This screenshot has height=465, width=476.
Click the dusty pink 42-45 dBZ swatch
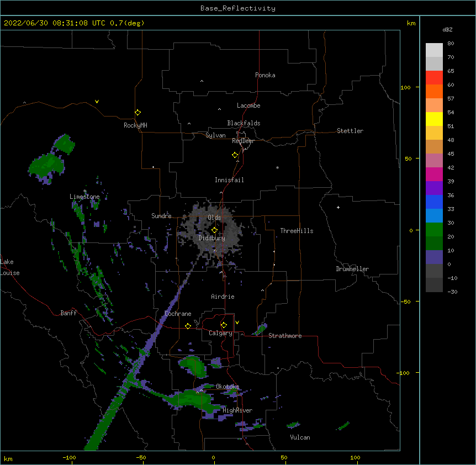click(x=434, y=161)
